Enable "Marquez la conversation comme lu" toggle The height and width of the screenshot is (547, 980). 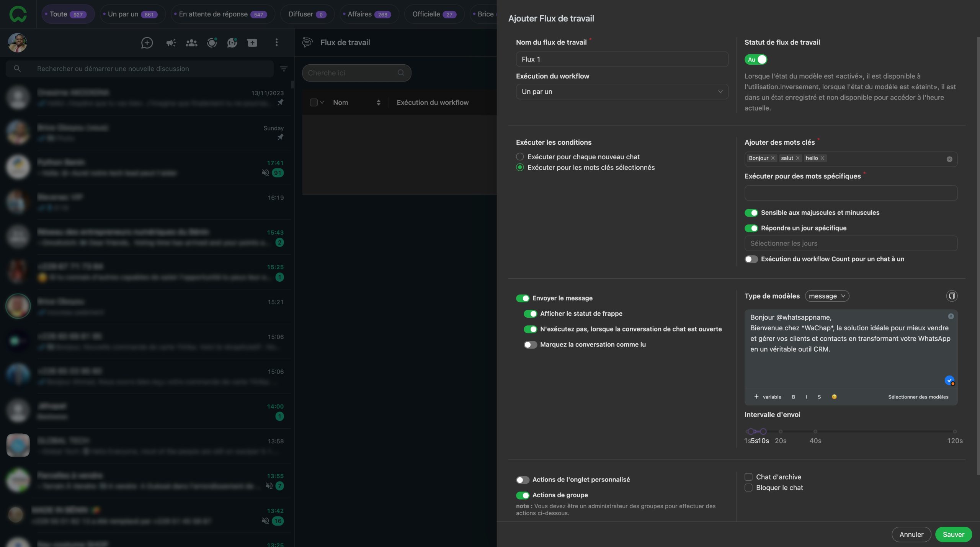(x=530, y=345)
